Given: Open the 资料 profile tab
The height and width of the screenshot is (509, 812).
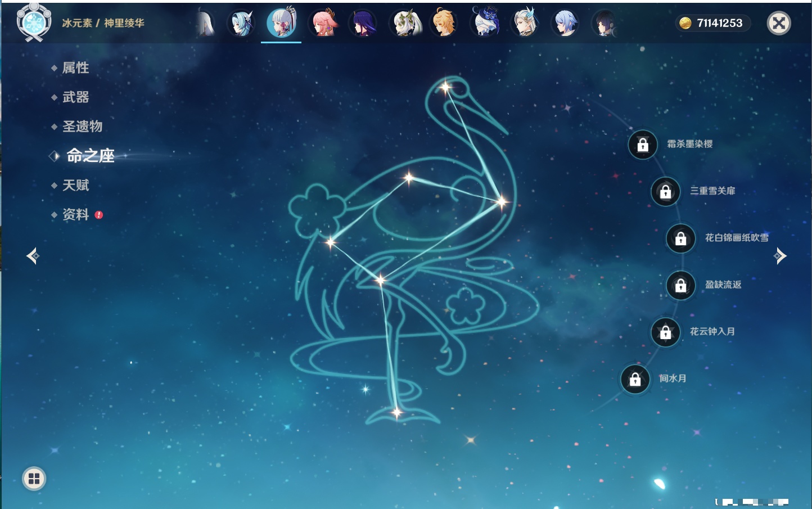Looking at the screenshot, I should click(x=75, y=214).
